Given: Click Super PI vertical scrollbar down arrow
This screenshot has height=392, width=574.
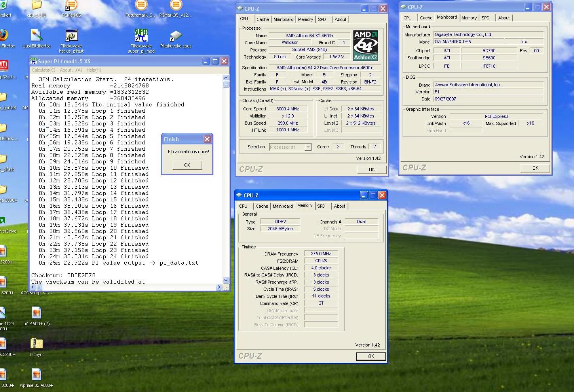Looking at the screenshot, I should point(226,280).
